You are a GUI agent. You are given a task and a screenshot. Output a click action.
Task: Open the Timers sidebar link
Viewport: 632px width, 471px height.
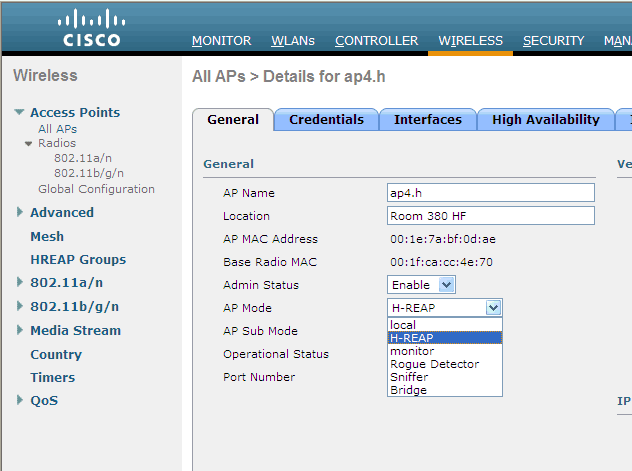coord(53,378)
